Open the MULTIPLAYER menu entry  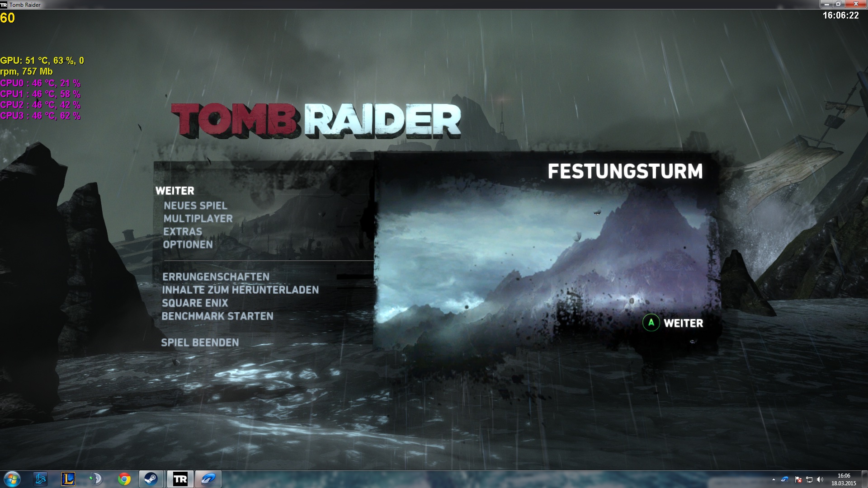(x=198, y=219)
